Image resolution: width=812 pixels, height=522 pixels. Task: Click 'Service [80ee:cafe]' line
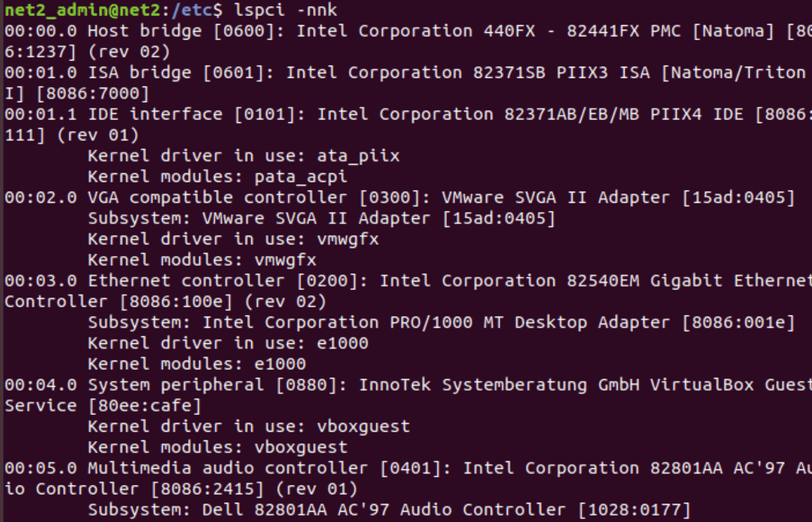click(103, 406)
